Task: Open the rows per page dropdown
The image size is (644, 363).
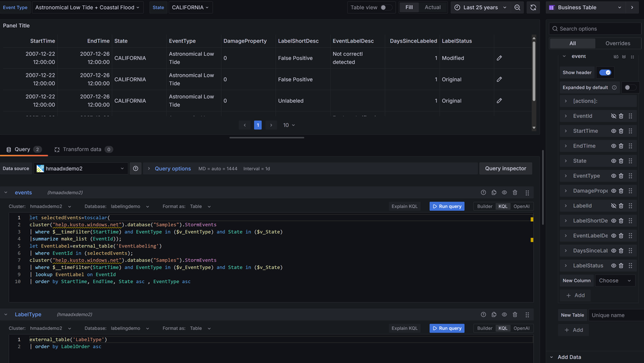Action: click(x=289, y=125)
